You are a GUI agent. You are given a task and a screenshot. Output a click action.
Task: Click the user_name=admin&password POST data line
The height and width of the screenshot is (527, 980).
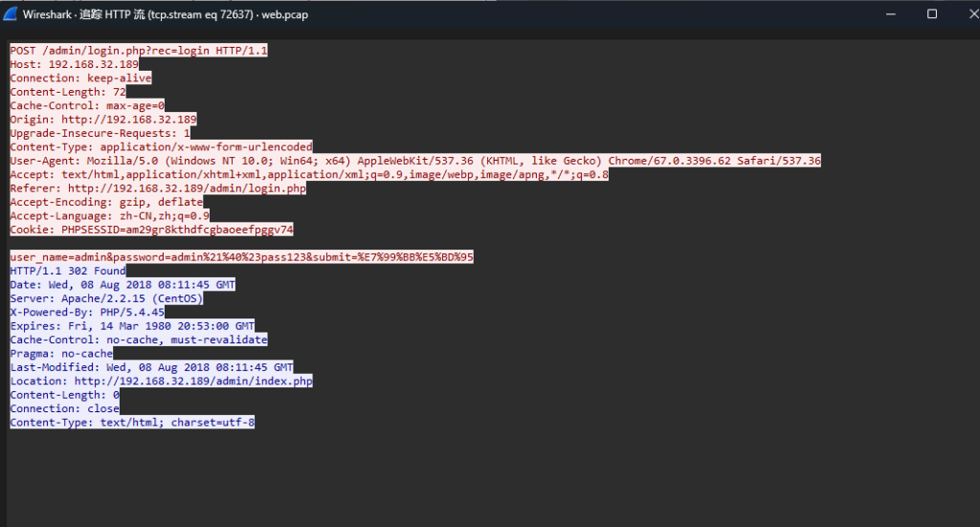click(241, 257)
